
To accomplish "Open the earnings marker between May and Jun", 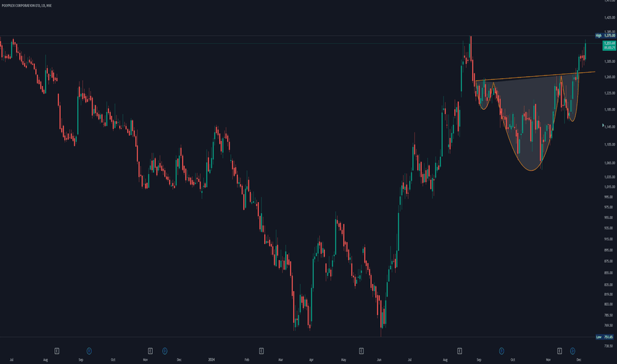I will [361, 351].
